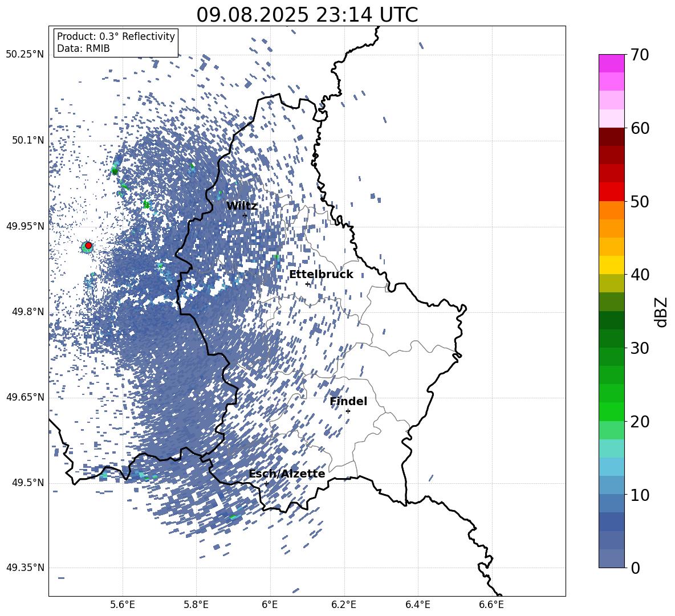Click the colorbar 70 tick label
This screenshot has height=616, width=675.
(x=640, y=55)
